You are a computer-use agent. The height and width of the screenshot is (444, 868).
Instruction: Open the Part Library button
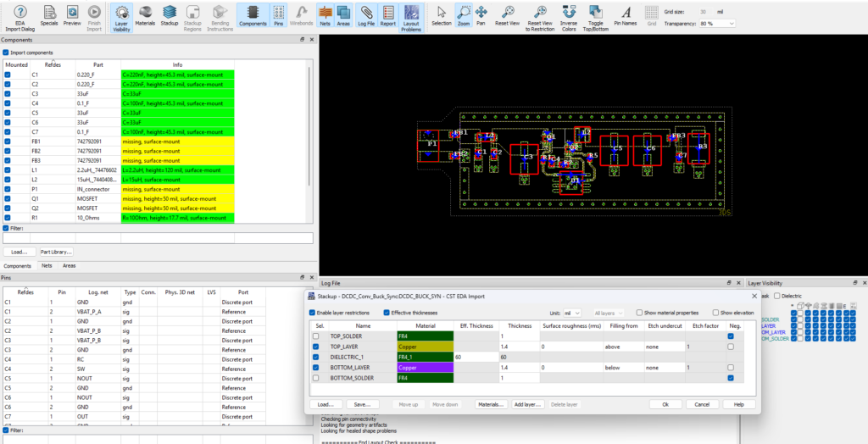click(57, 252)
